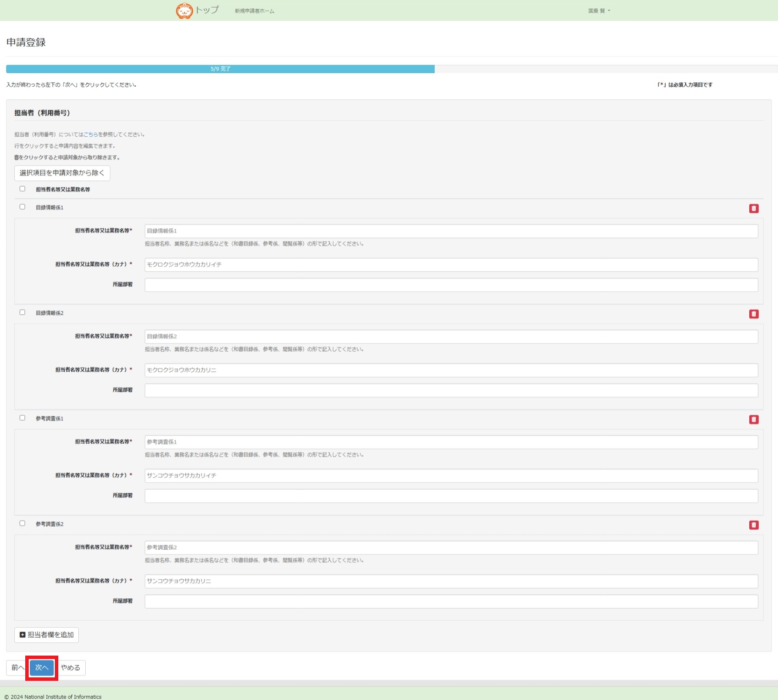
Task: Check the 目録情報係2 row checkbox
Action: (x=22, y=313)
